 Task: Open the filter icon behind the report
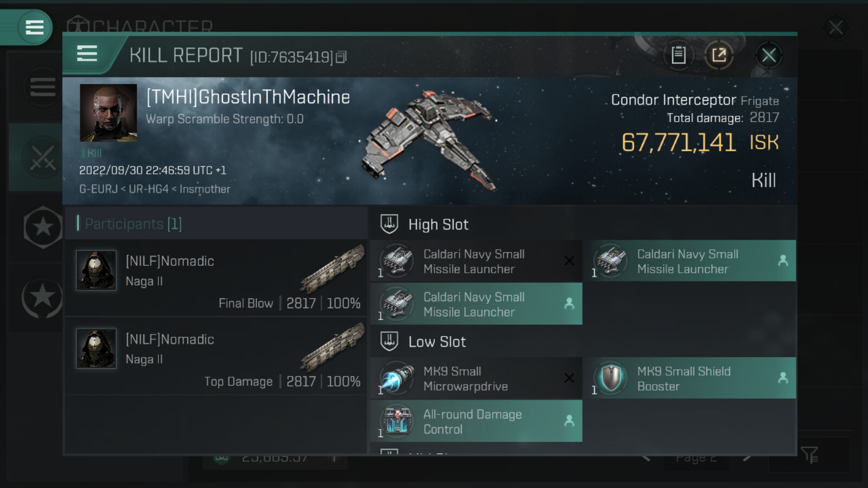point(809,454)
